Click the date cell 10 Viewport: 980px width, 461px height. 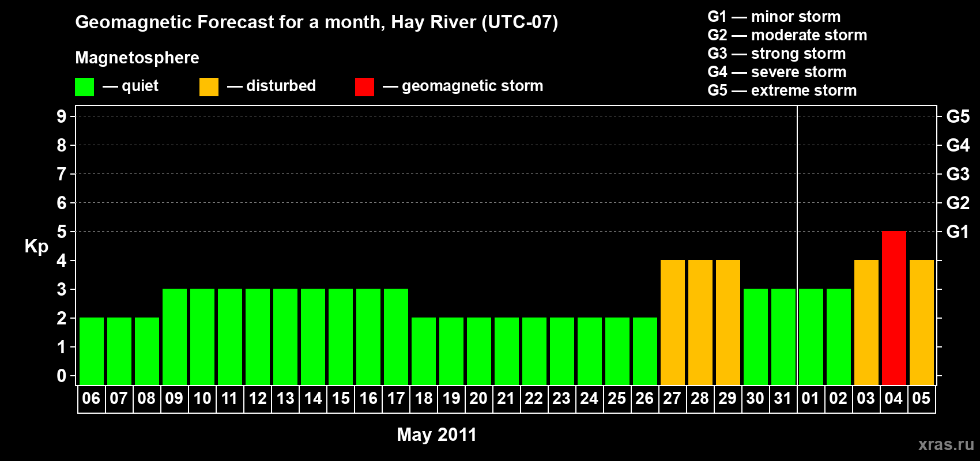(202, 399)
